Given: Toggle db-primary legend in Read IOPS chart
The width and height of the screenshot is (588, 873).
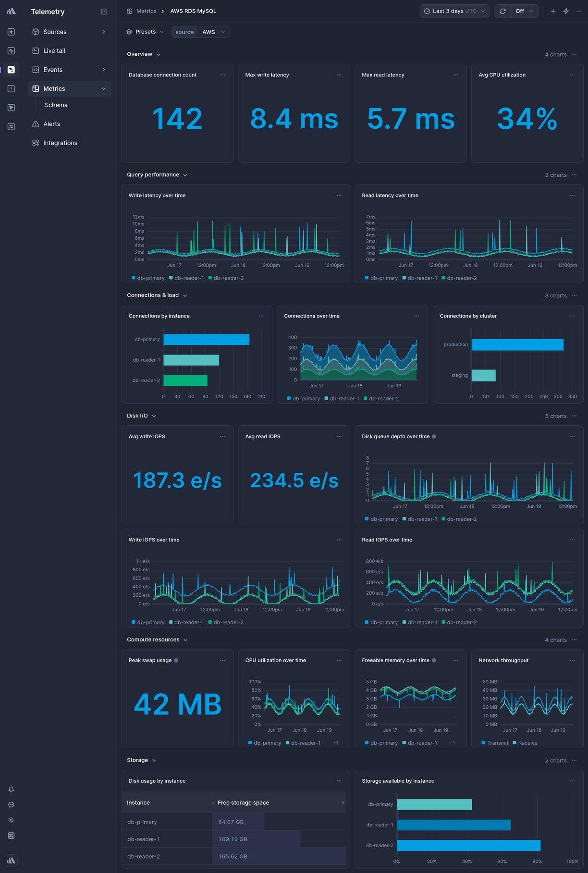Looking at the screenshot, I should (x=381, y=623).
